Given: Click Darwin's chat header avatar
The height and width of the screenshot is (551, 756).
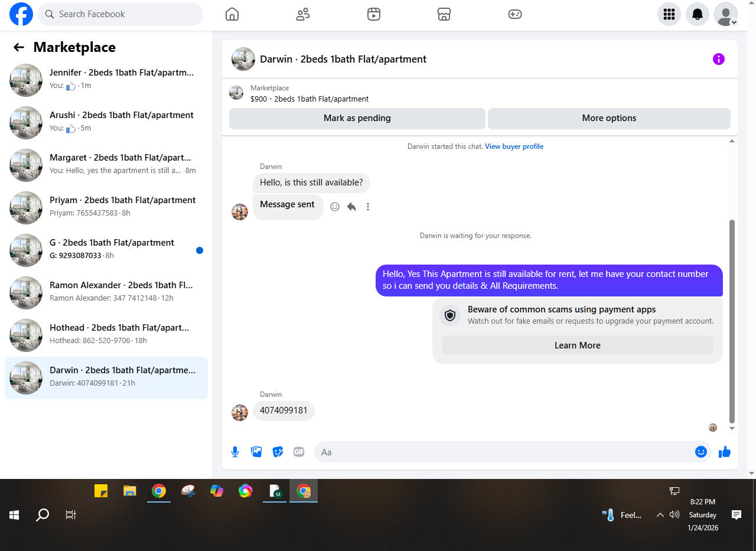Looking at the screenshot, I should [243, 59].
